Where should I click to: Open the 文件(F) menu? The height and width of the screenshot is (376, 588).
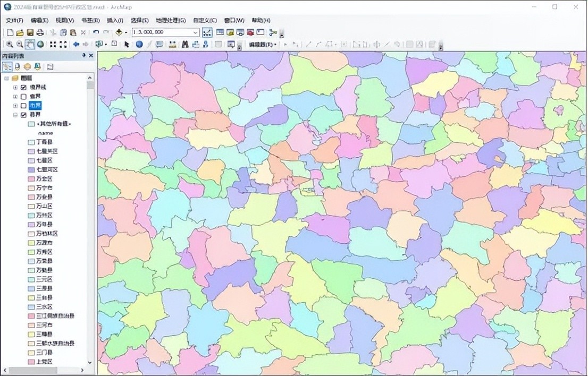(14, 20)
